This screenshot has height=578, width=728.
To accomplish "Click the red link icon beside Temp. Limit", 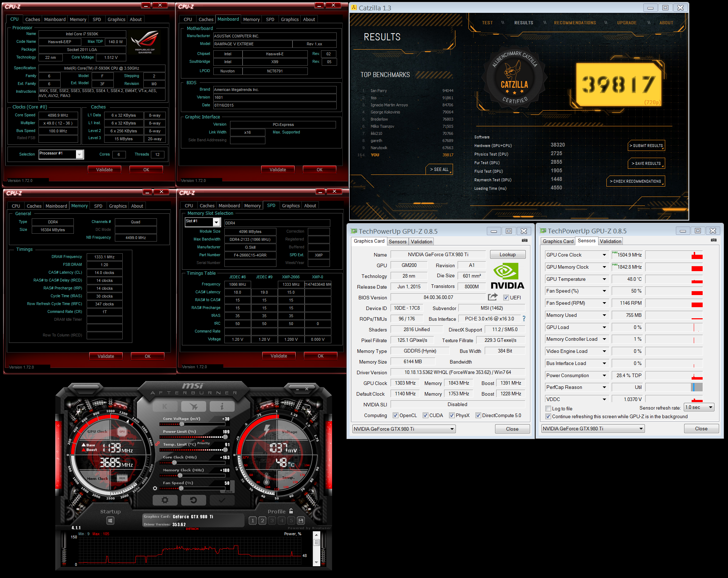I will click(157, 444).
